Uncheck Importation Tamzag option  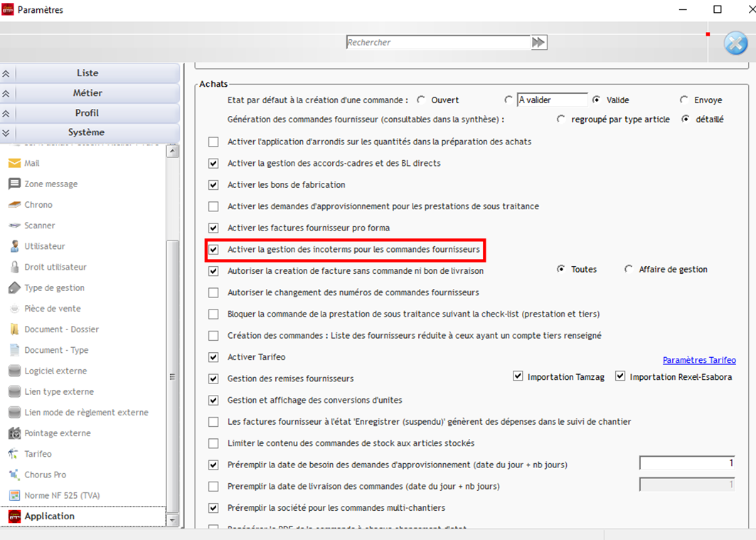518,376
